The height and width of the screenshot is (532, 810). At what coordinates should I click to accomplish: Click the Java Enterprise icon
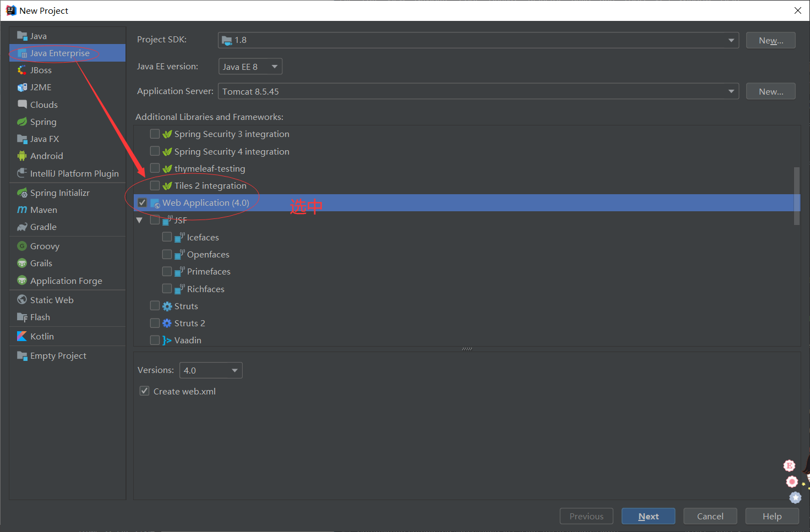[22, 53]
